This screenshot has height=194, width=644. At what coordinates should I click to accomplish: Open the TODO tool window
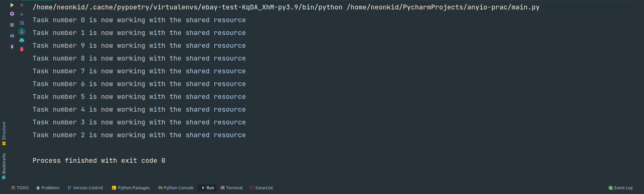(x=20, y=188)
